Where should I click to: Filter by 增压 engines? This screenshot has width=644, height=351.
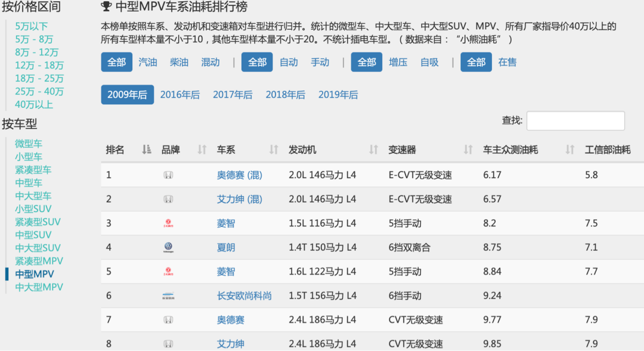pos(398,62)
